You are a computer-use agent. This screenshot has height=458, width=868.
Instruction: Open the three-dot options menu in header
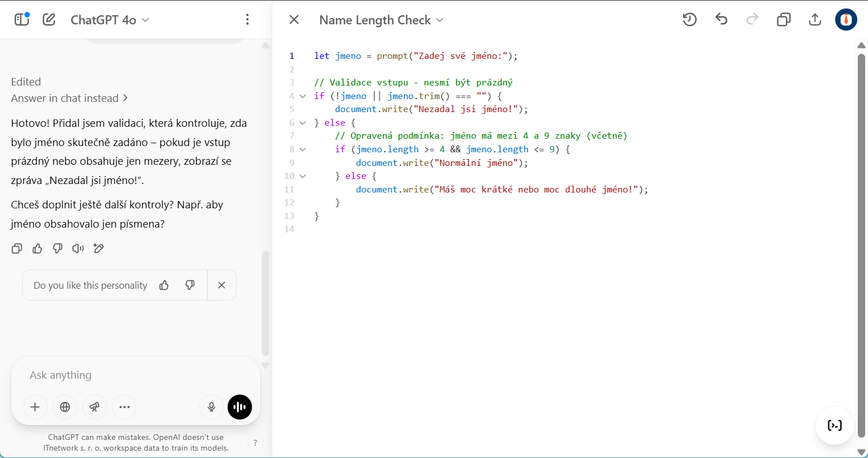pyautogui.click(x=247, y=20)
